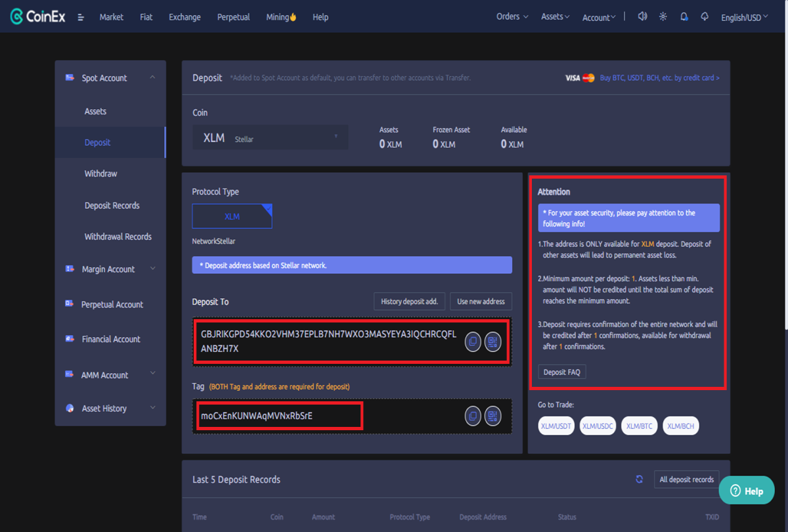The width and height of the screenshot is (788, 532).
Task: Click the TXID column header
Action: 712,517
